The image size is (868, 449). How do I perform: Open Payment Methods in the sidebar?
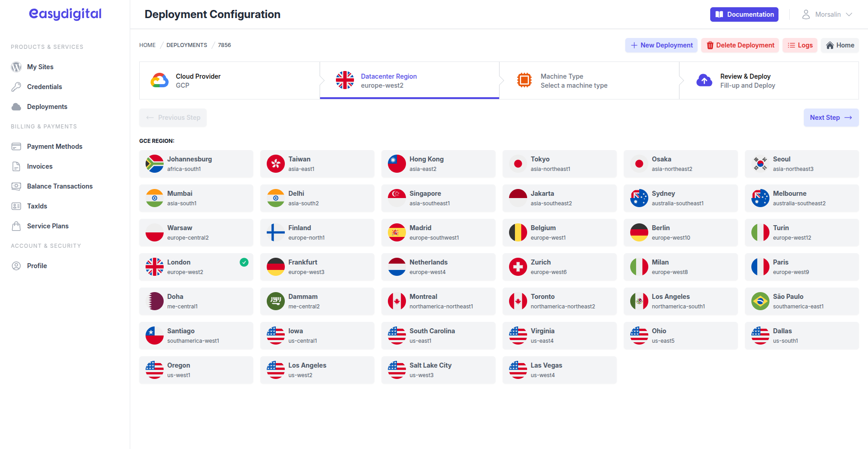coord(54,146)
